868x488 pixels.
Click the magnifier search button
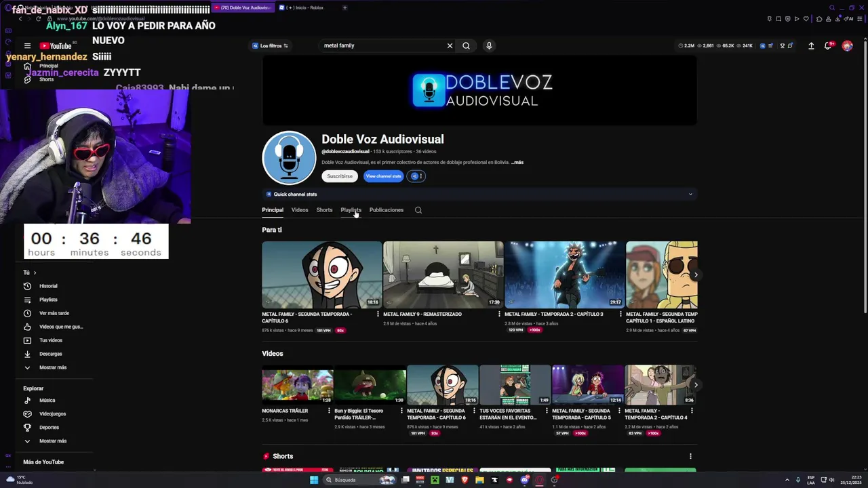pyautogui.click(x=466, y=45)
